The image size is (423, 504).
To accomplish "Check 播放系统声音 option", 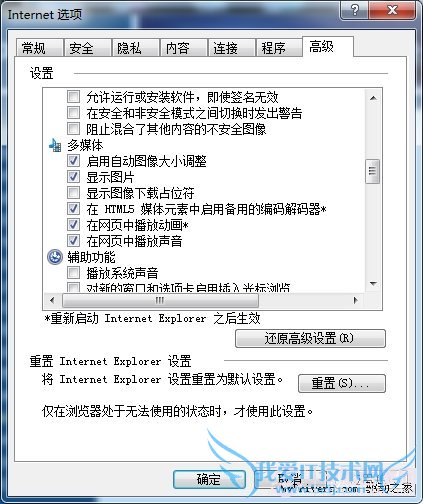I will click(x=73, y=273).
